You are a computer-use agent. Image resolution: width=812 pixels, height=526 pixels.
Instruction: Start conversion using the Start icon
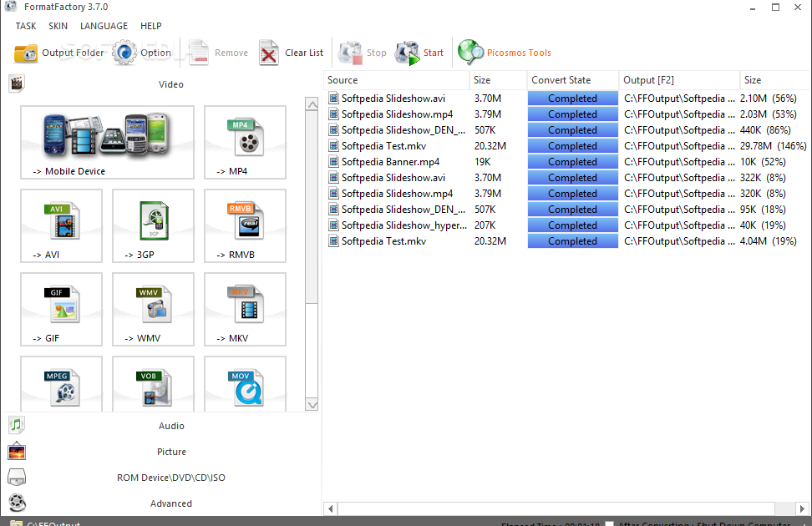[407, 53]
